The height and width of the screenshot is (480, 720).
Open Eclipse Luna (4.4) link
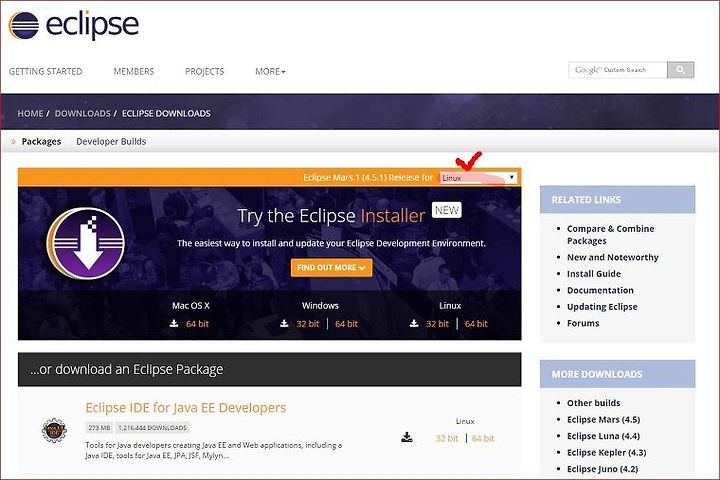click(603, 436)
